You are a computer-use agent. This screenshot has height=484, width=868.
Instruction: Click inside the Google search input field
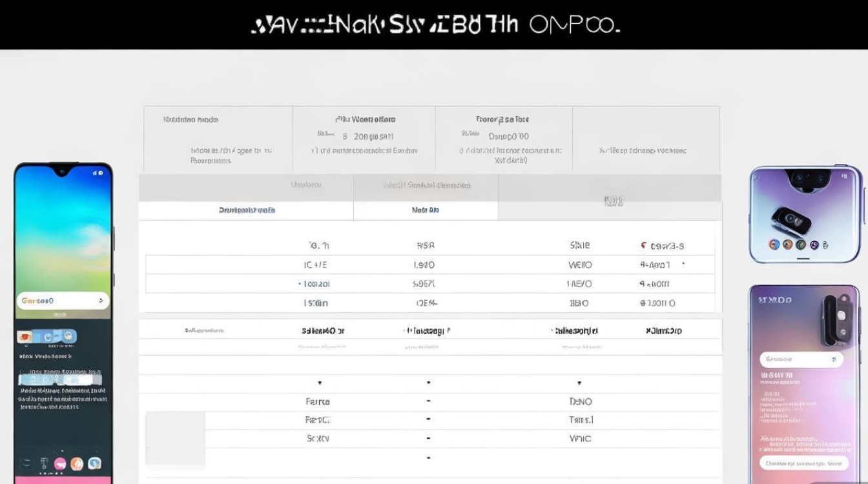[x=55, y=301]
